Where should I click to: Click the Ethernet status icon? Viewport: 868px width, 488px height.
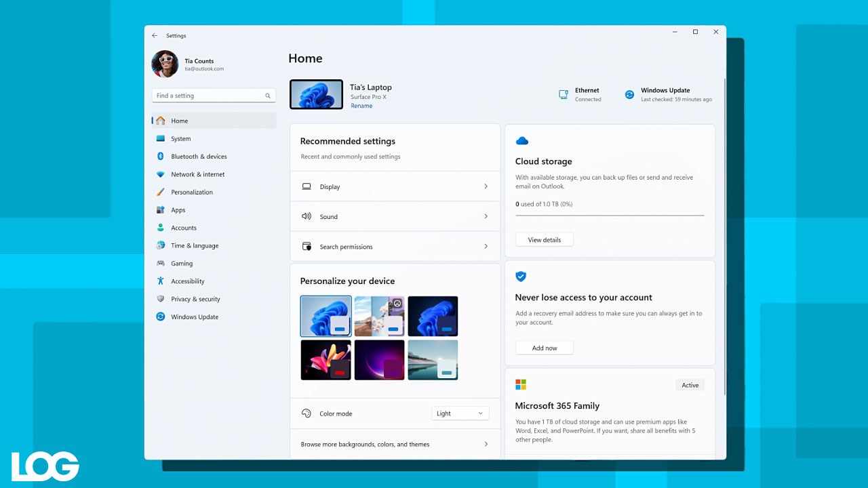click(564, 94)
